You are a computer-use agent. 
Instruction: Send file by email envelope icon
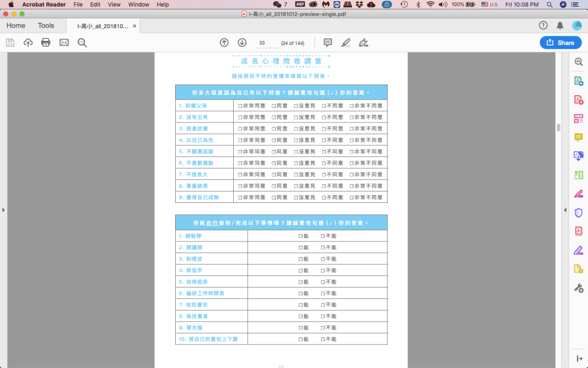coord(64,43)
